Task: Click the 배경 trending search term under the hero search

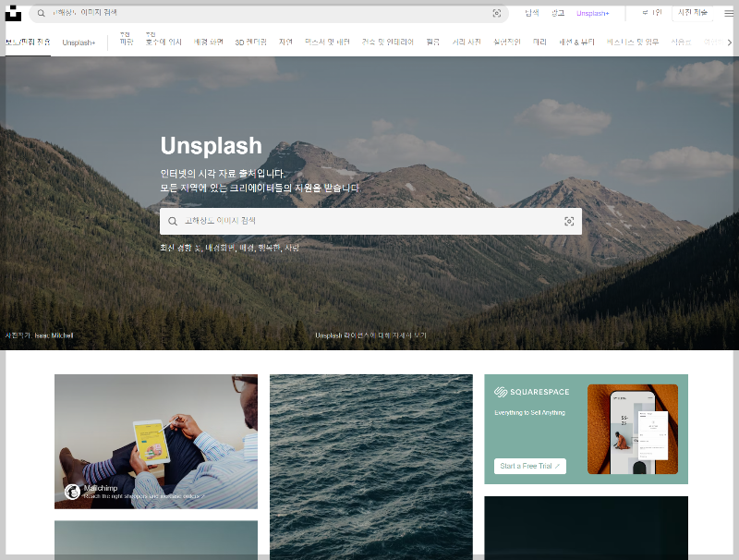Action: coord(247,248)
